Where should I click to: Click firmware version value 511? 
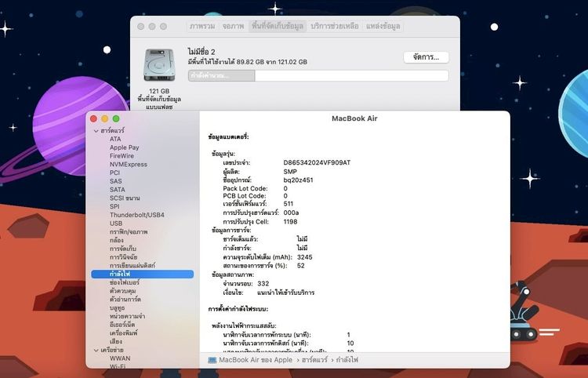(289, 204)
